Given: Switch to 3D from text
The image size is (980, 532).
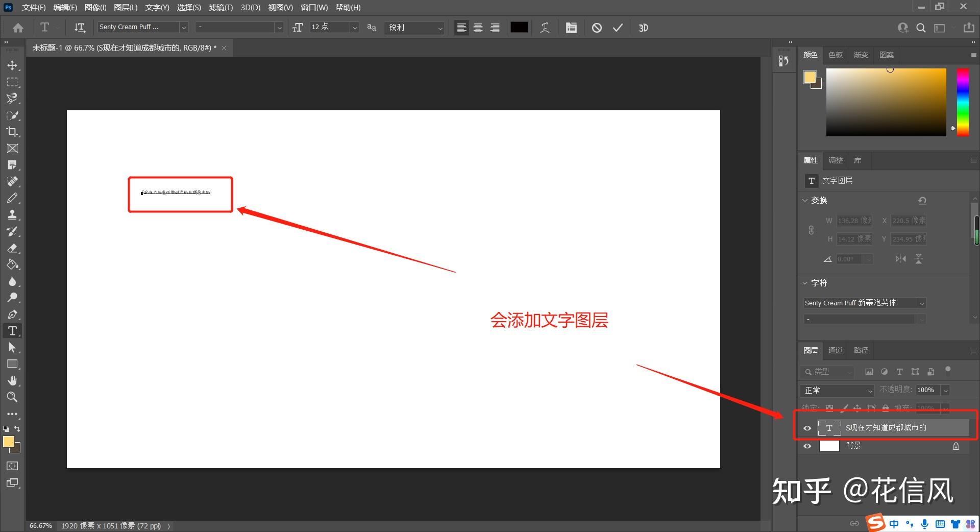Looking at the screenshot, I should 643,28.
